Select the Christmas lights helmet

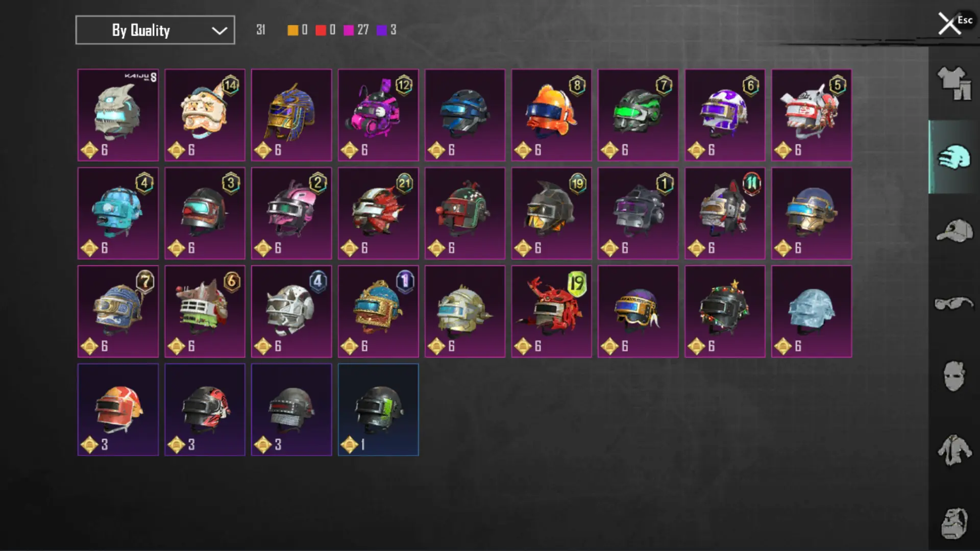click(725, 311)
